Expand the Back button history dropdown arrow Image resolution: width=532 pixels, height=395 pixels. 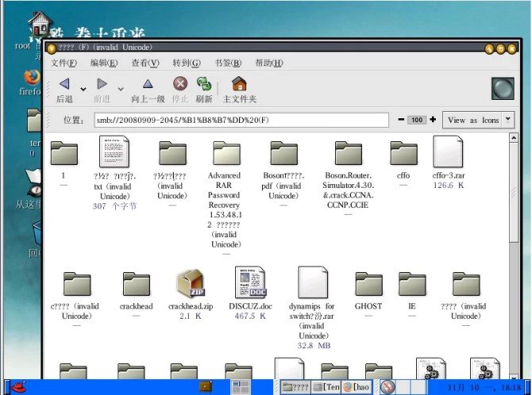pyautogui.click(x=83, y=88)
